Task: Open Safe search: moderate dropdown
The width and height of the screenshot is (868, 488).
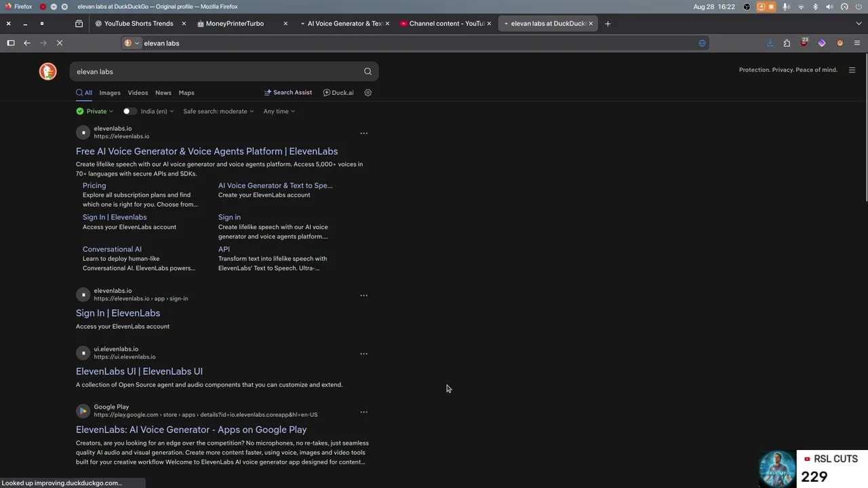Action: coord(218,111)
